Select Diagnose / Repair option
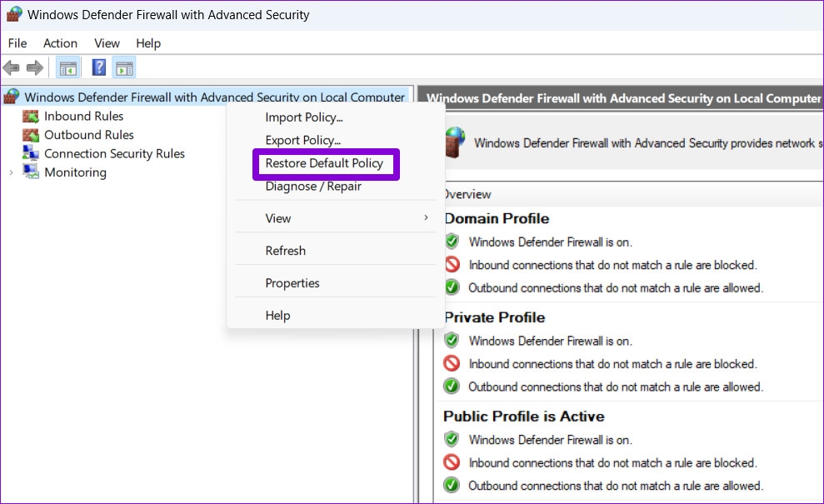The width and height of the screenshot is (824, 504). (x=313, y=187)
